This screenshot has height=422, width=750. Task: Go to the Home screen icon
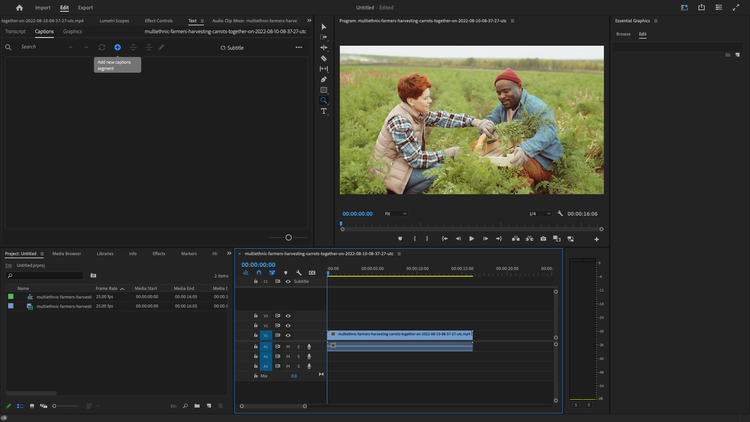coord(19,7)
